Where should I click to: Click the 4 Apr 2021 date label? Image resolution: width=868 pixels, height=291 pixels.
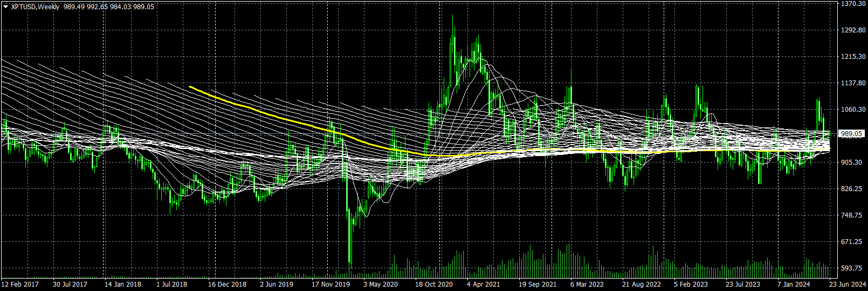484,284
